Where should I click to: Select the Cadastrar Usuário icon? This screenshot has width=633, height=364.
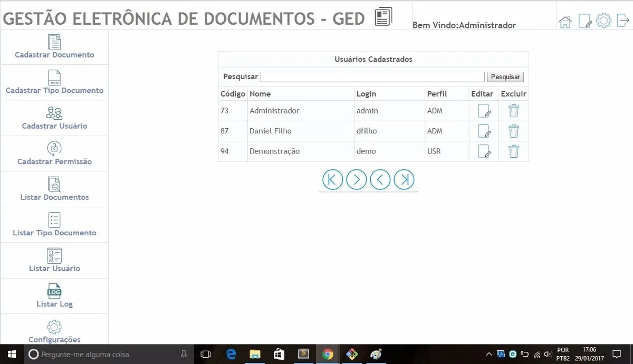coord(54,113)
